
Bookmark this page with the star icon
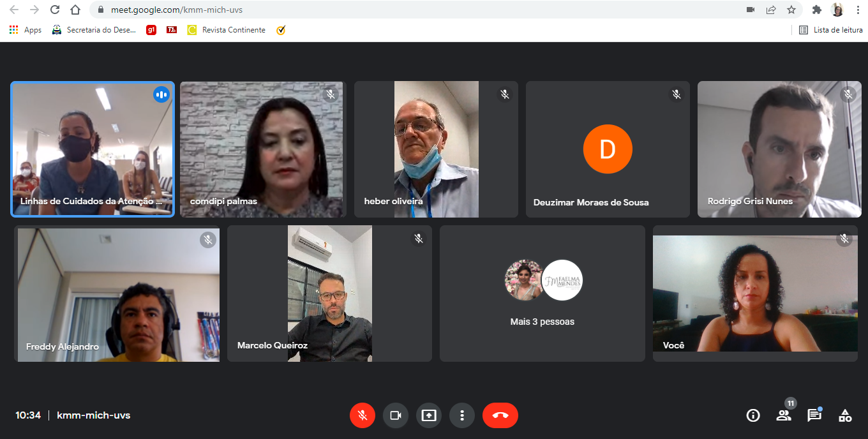(791, 10)
